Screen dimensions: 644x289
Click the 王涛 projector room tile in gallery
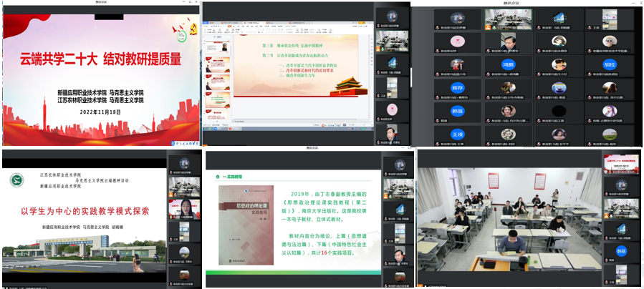[x=610, y=19]
